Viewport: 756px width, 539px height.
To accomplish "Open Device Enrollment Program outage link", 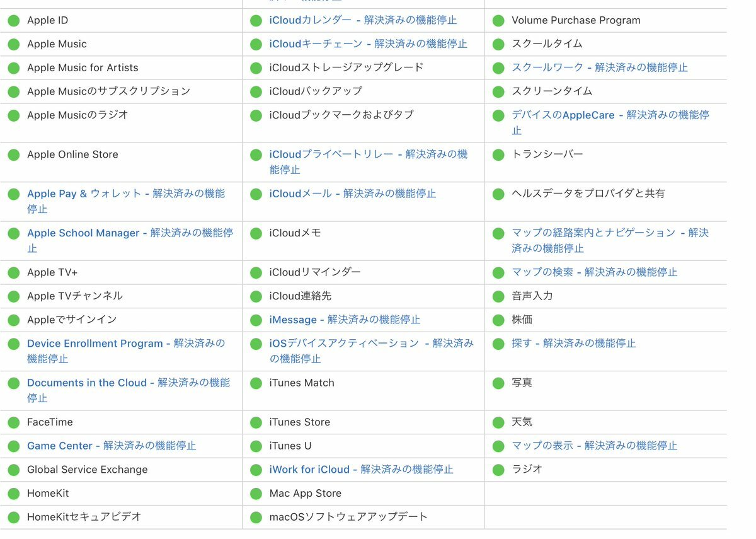I will (x=125, y=344).
